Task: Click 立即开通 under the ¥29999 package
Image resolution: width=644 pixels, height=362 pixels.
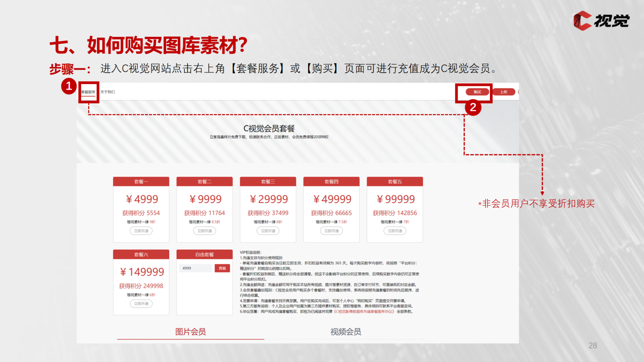Action: (x=268, y=231)
